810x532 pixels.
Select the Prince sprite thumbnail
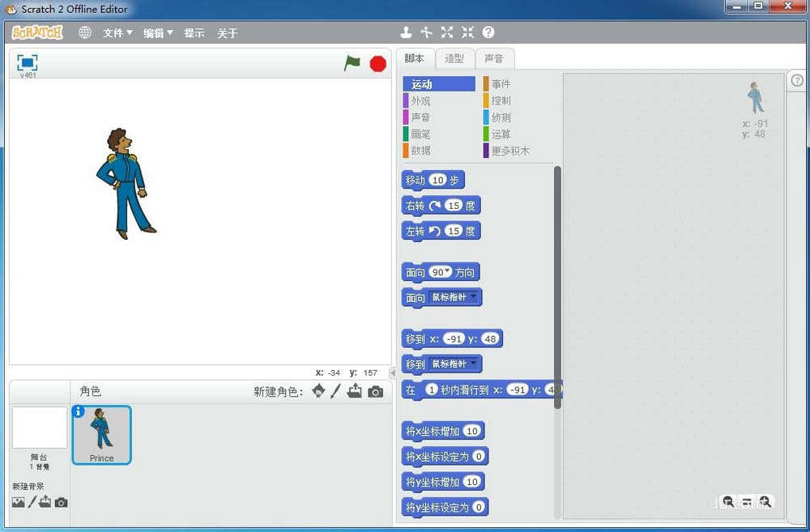point(101,435)
